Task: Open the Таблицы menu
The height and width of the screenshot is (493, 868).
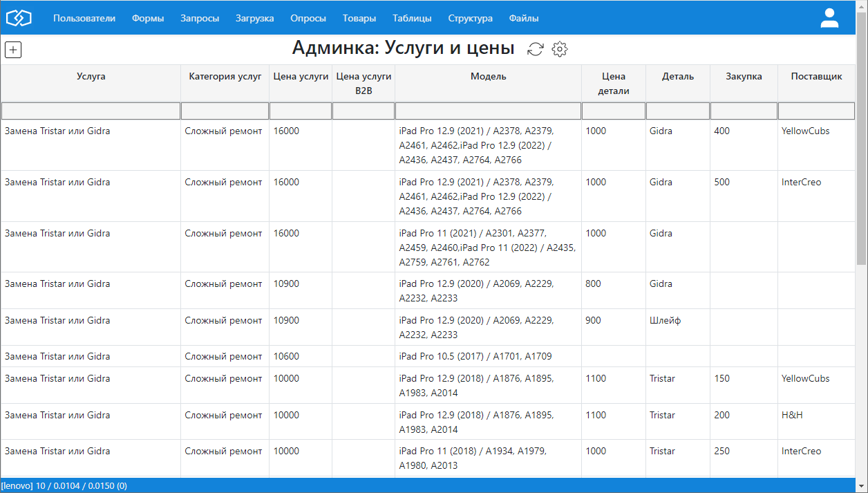Action: (412, 19)
